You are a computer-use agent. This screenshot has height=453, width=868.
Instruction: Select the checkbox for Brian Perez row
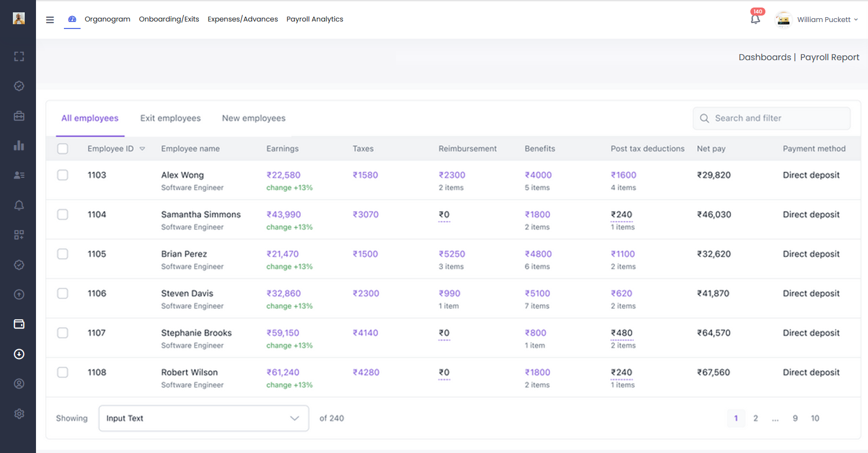(x=63, y=254)
